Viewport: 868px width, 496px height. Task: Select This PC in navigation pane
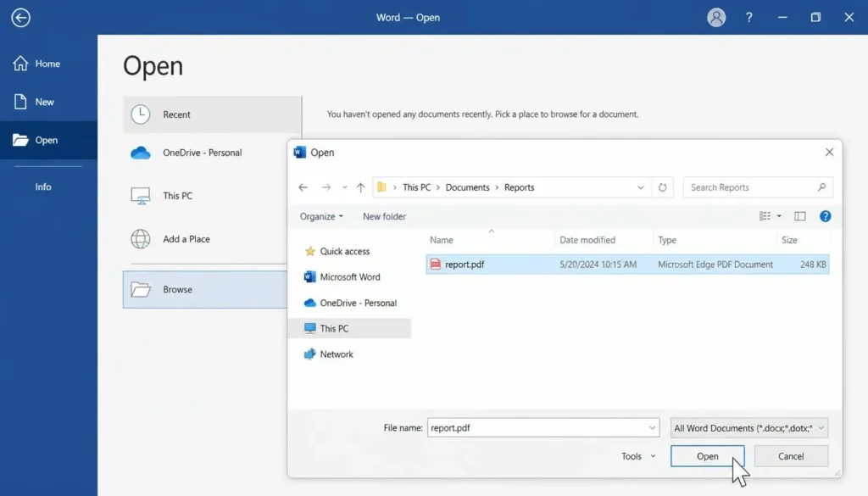tap(350, 328)
